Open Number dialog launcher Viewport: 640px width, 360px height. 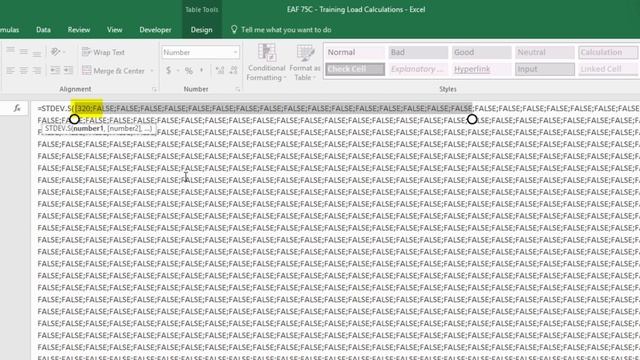[x=238, y=89]
